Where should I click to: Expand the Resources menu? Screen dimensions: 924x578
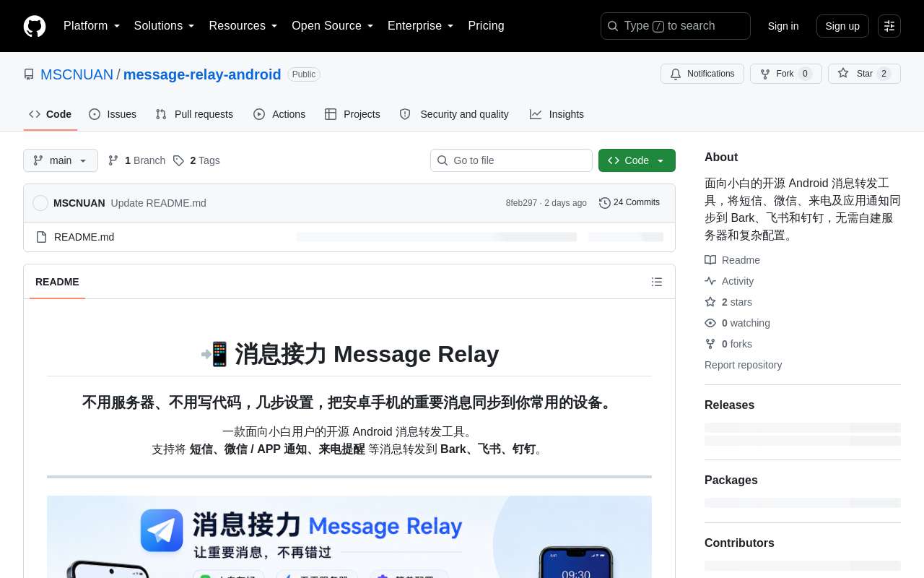click(243, 26)
